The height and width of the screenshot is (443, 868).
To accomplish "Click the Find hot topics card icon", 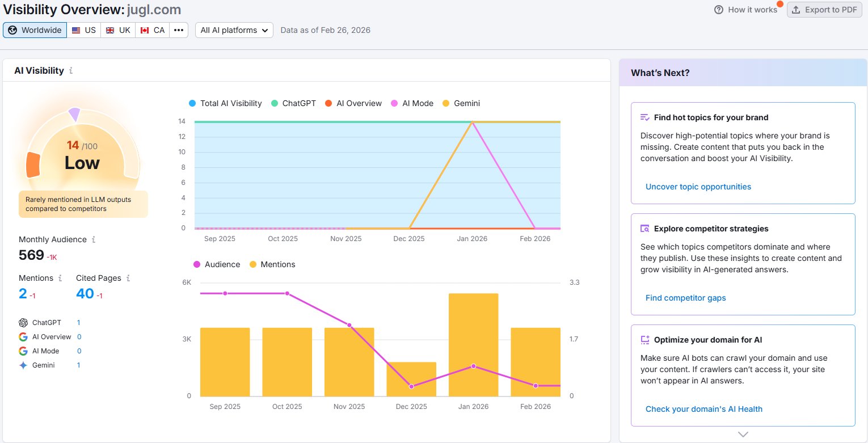I will point(645,117).
